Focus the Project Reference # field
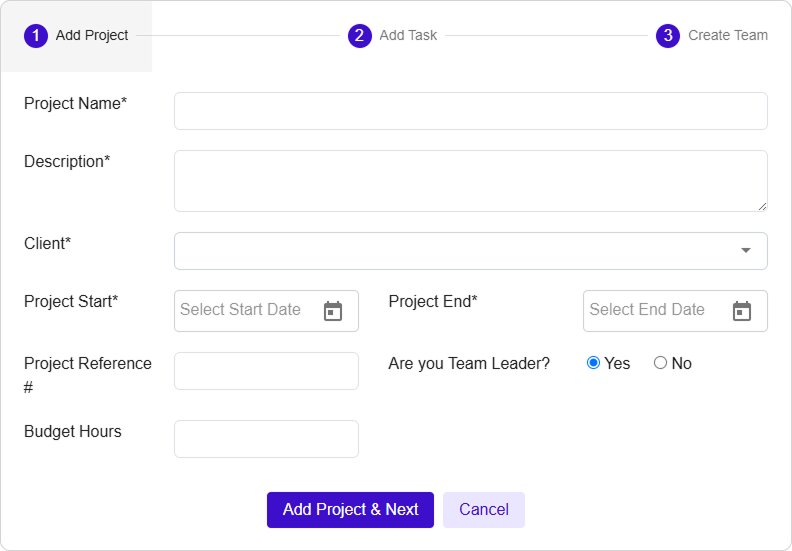 coord(266,371)
